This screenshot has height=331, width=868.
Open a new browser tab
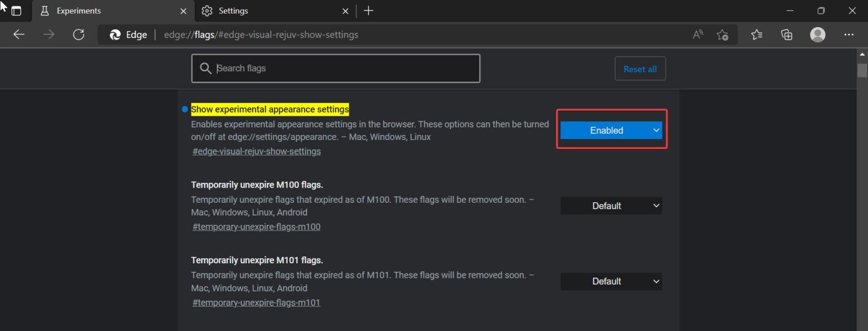tap(368, 10)
